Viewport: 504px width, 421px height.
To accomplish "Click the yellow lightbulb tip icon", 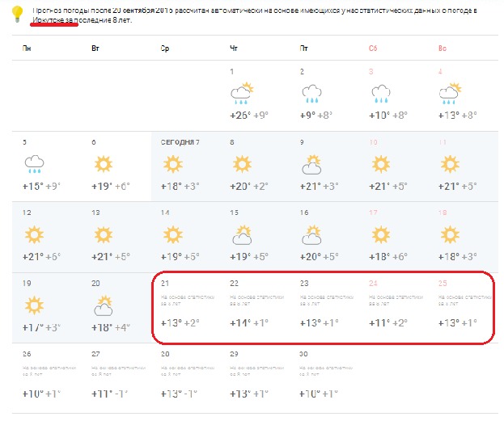I will click(x=16, y=14).
